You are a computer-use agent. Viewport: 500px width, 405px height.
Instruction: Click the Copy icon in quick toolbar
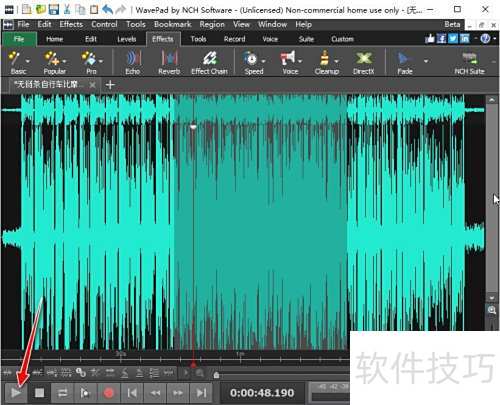pyautogui.click(x=80, y=9)
